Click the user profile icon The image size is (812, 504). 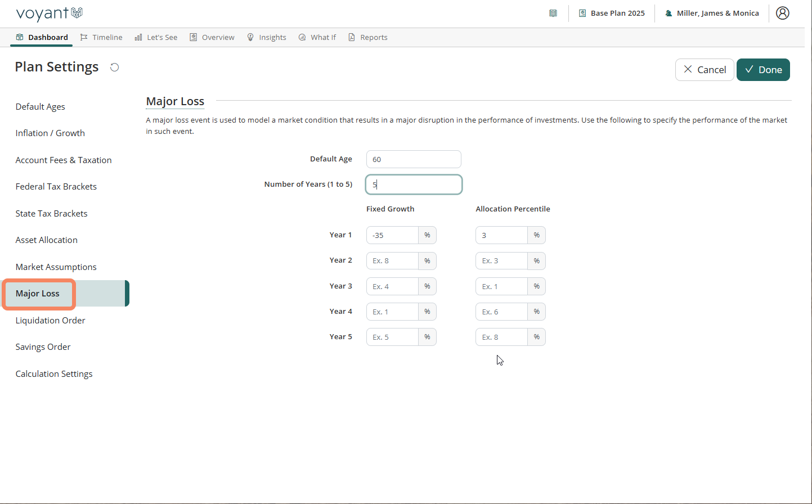tap(782, 13)
